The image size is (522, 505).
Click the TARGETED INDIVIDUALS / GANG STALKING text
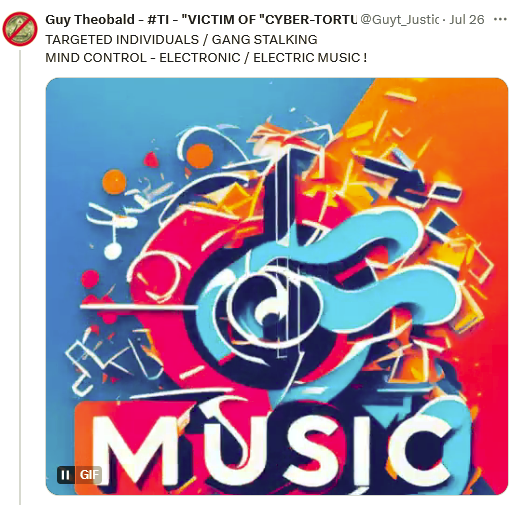[181, 40]
